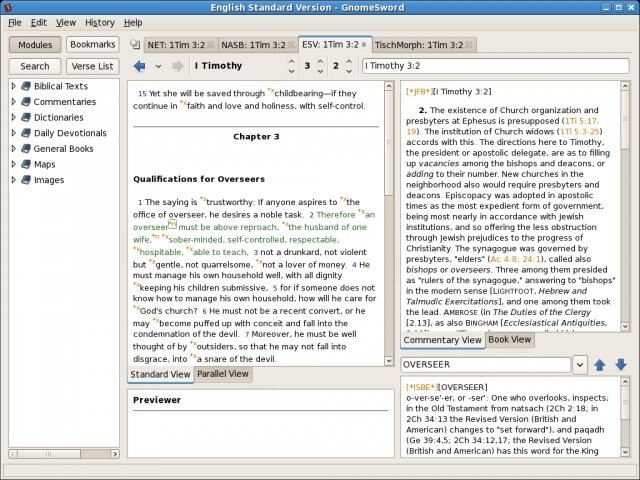The width and height of the screenshot is (640, 480).
Task: Close the NASB: 1Tim 3:2 tab
Action: 289,45
